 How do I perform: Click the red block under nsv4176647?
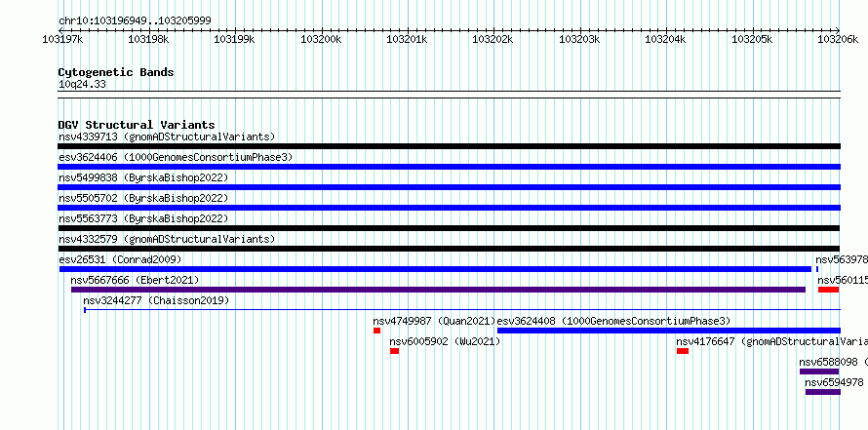[x=683, y=351]
